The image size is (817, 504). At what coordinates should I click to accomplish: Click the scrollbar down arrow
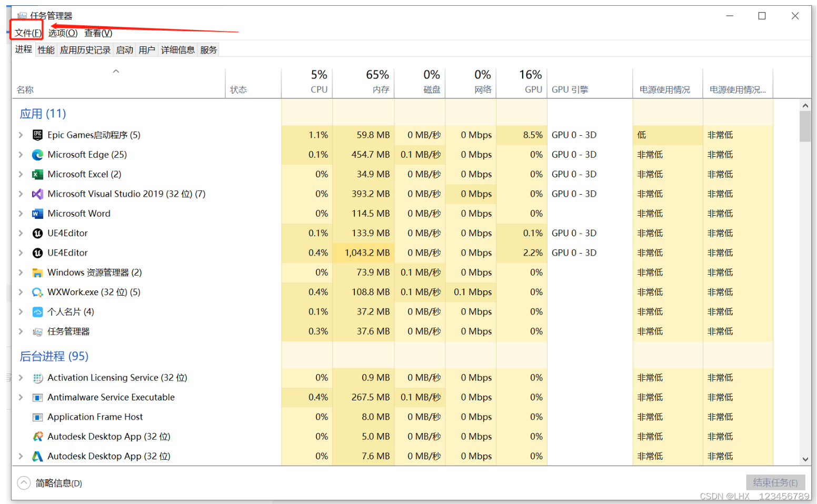point(805,459)
